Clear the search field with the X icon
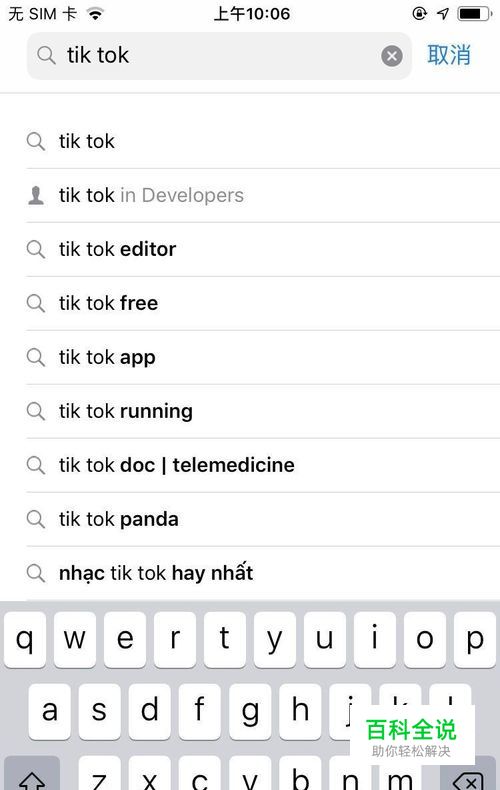The height and width of the screenshot is (790, 500). tap(392, 55)
